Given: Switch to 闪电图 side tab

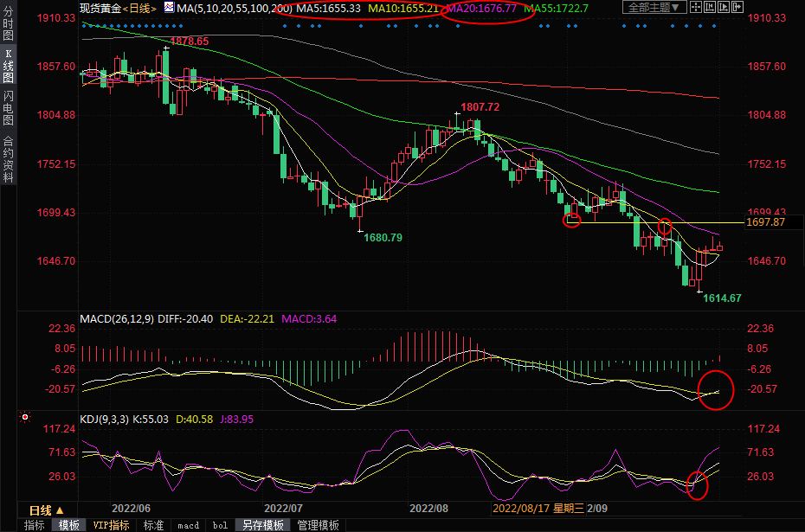Looking at the screenshot, I should coord(8,107).
